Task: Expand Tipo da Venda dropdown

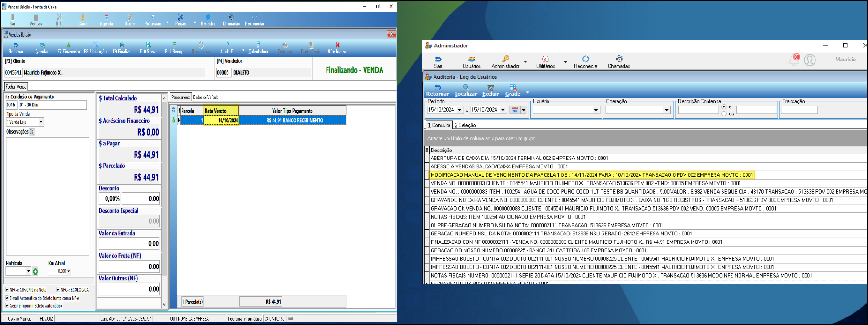Action: click(41, 122)
